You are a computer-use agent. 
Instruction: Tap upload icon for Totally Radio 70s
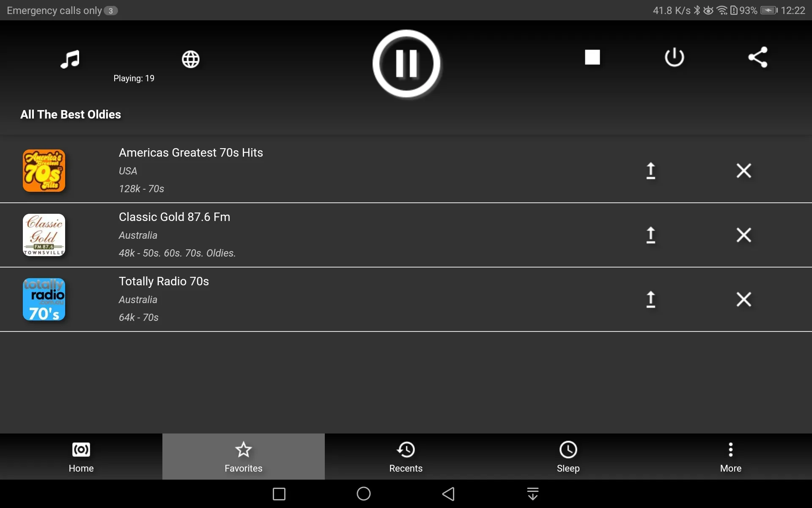[650, 298]
